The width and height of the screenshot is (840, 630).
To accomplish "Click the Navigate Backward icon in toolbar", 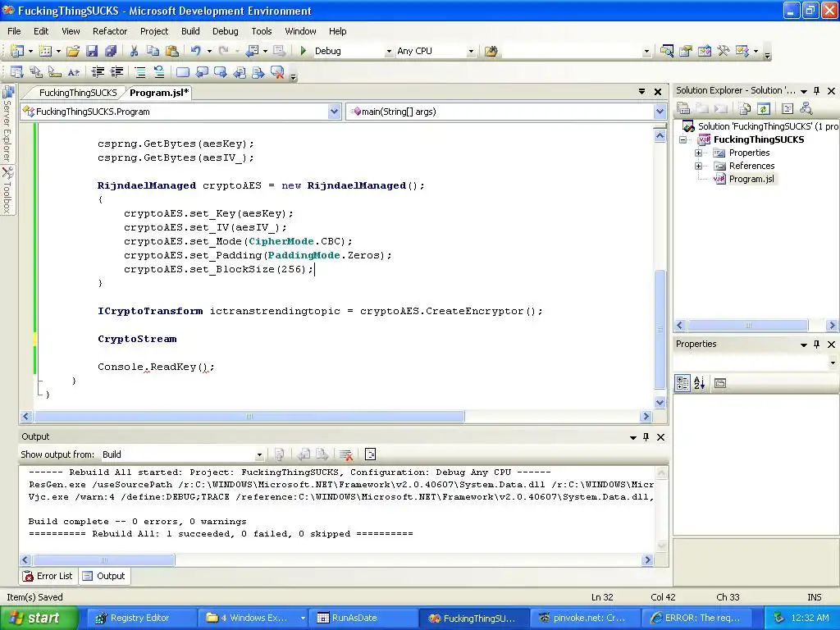I will click(253, 51).
